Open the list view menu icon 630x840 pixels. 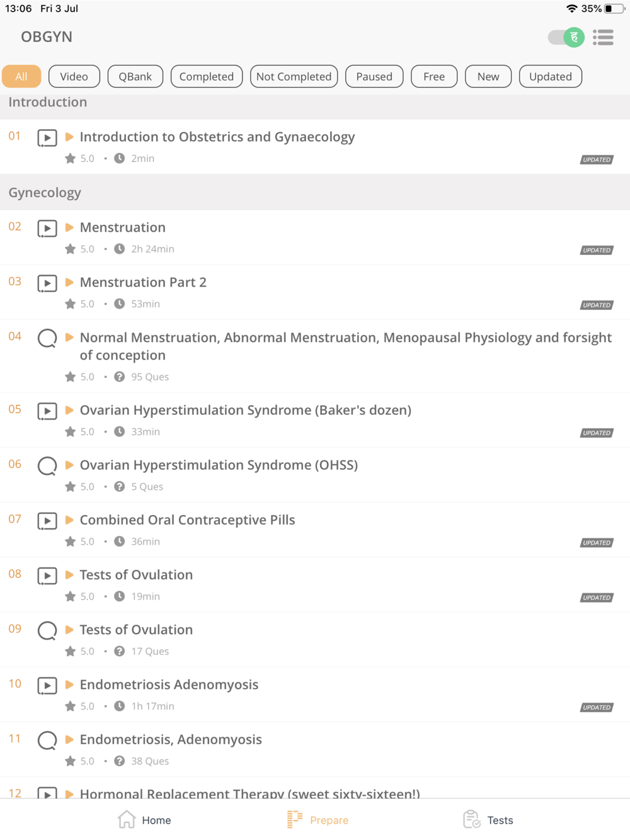(603, 38)
